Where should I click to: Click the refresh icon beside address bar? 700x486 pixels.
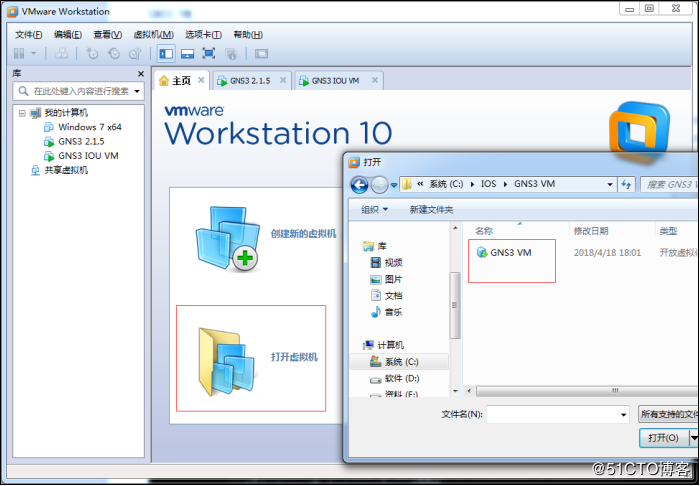[x=626, y=184]
